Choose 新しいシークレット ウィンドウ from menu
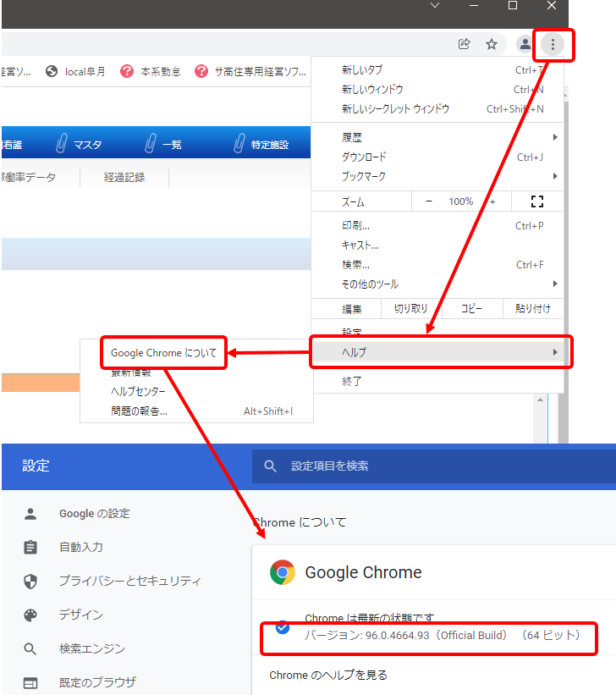 395,109
